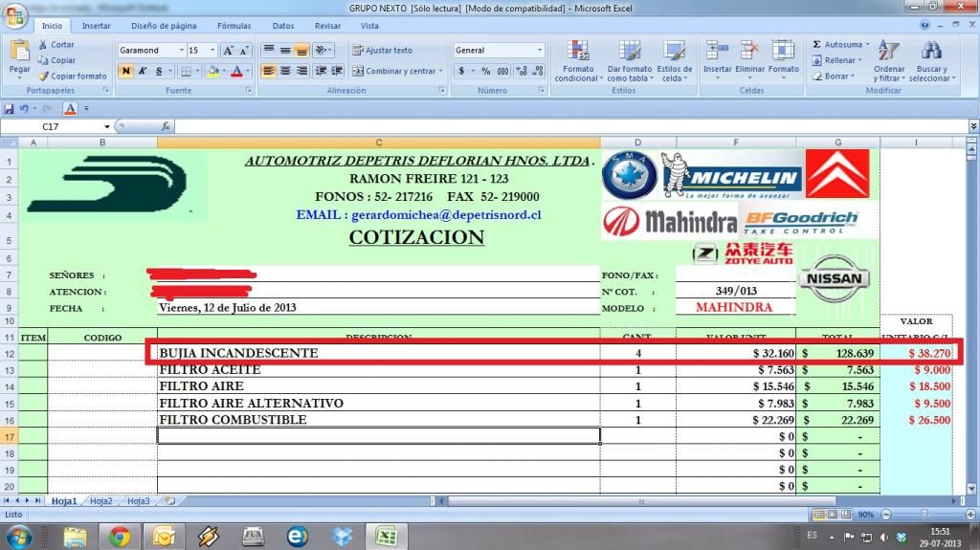Decrease font size with small A icon
Image resolution: width=980 pixels, height=550 pixels.
pyautogui.click(x=244, y=50)
